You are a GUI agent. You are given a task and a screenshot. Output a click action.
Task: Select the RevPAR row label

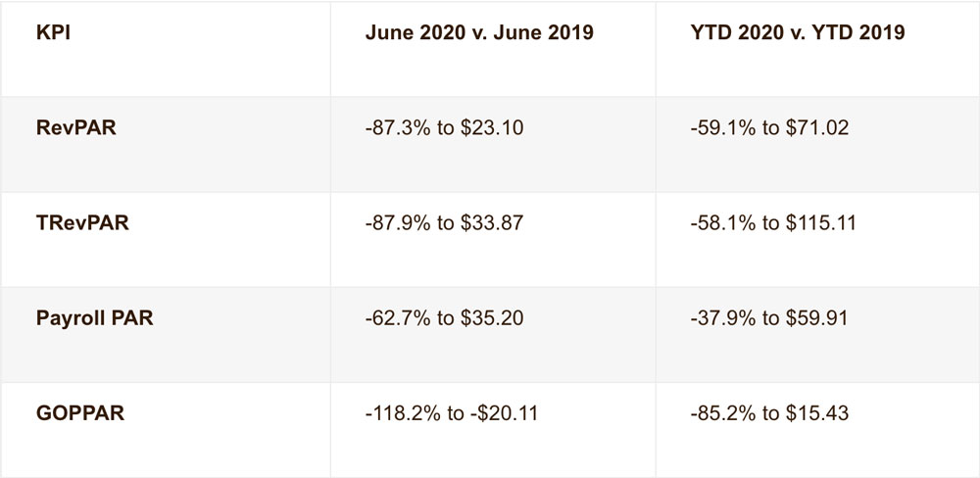pos(73,127)
